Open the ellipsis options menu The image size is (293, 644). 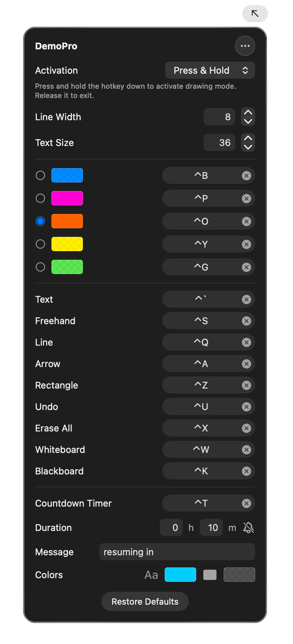point(245,46)
